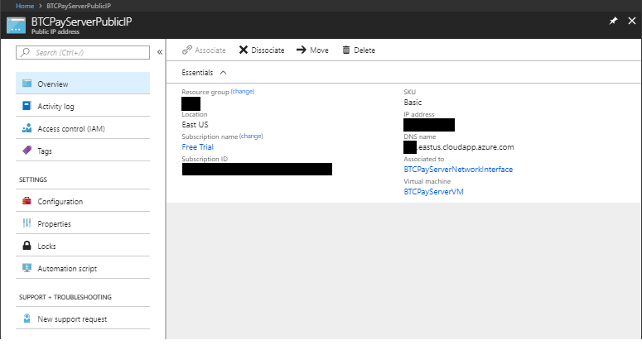Open BTCPayServerNetworkInterface link
The width and height of the screenshot is (642, 364).
(458, 170)
